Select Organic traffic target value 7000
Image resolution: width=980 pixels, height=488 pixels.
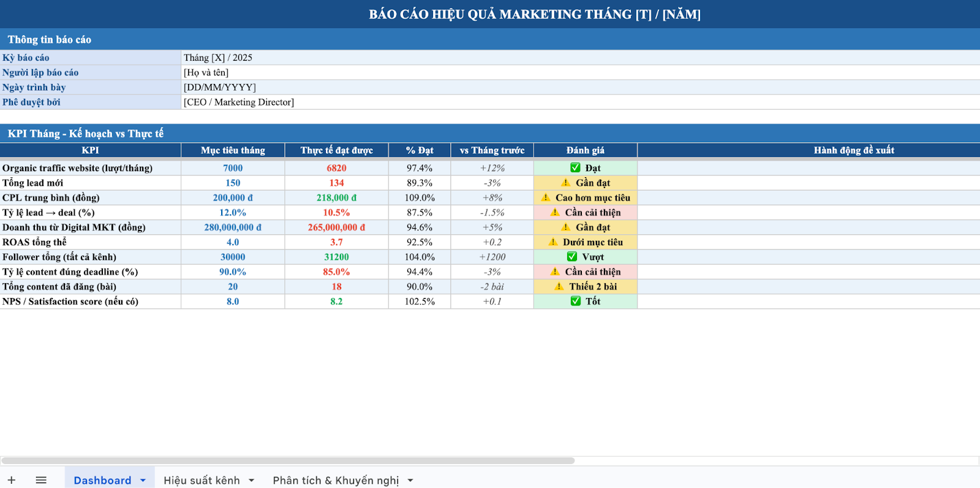click(233, 168)
